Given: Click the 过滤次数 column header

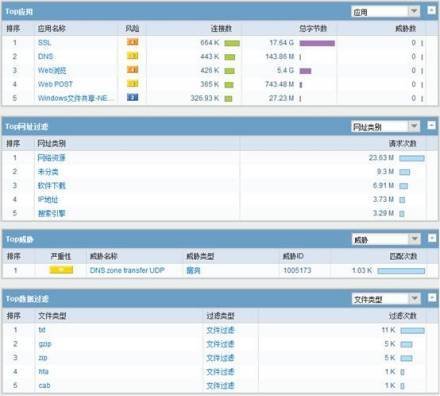Looking at the screenshot, I should 403,316.
